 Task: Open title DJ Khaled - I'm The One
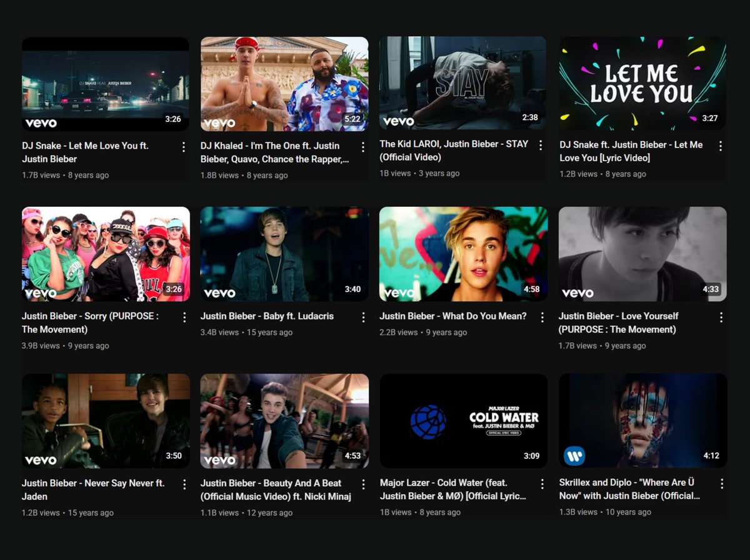click(x=274, y=152)
